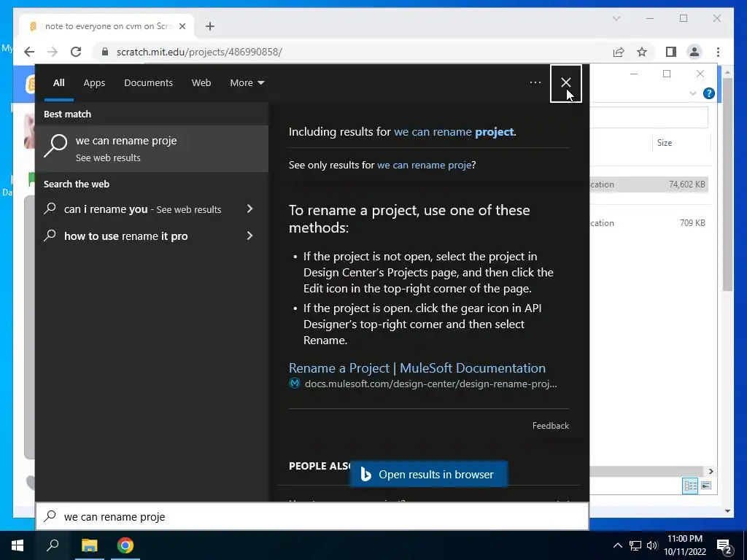Screen dimensions: 747x560
Task: Click the docs.mulesoft.com URL text
Action: [430, 384]
